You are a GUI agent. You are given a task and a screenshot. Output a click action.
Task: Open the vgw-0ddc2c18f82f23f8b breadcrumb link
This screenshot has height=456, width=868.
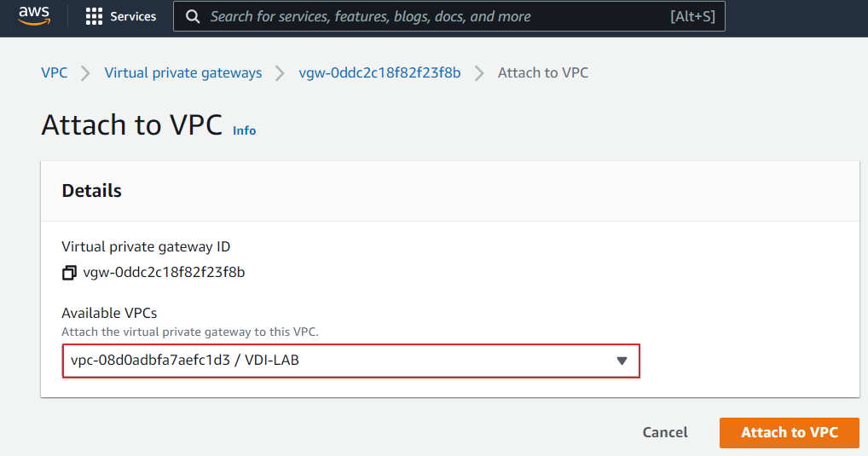pos(379,73)
